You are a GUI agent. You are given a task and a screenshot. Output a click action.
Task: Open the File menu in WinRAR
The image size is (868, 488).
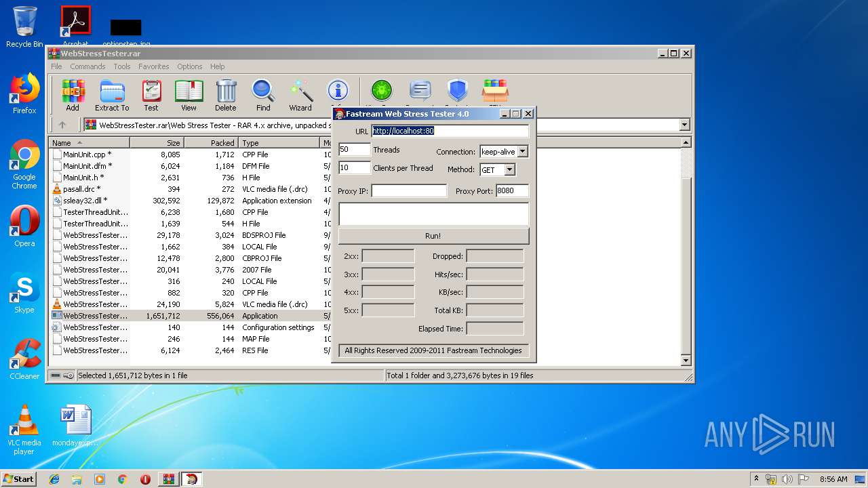(56, 66)
